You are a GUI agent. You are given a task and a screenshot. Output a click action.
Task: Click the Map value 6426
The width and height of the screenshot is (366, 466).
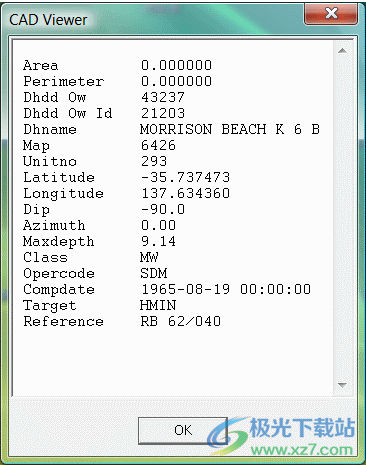click(x=158, y=145)
